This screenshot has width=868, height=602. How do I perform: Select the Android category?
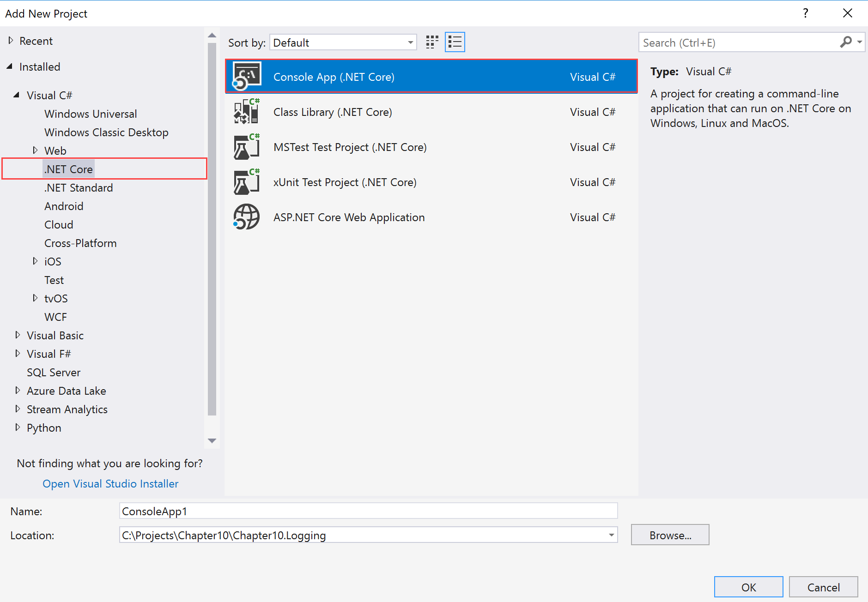64,206
